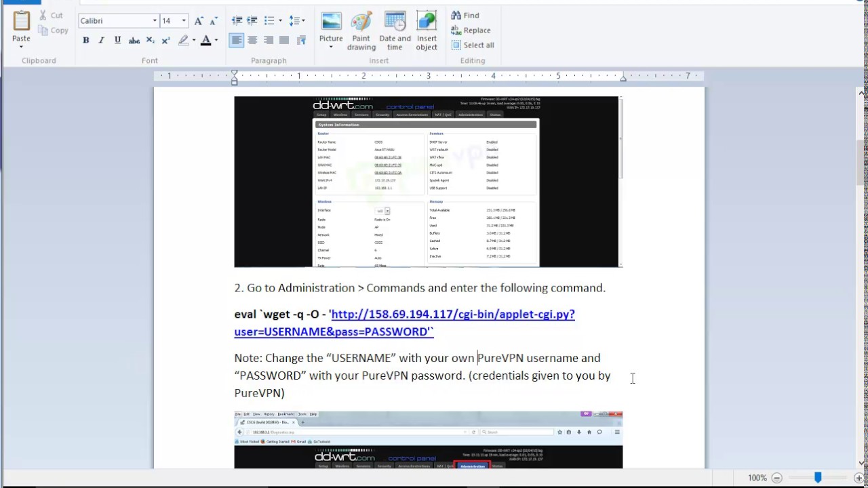868x488 pixels.
Task: Click "(credentials given to you by" text
Action: click(x=539, y=375)
